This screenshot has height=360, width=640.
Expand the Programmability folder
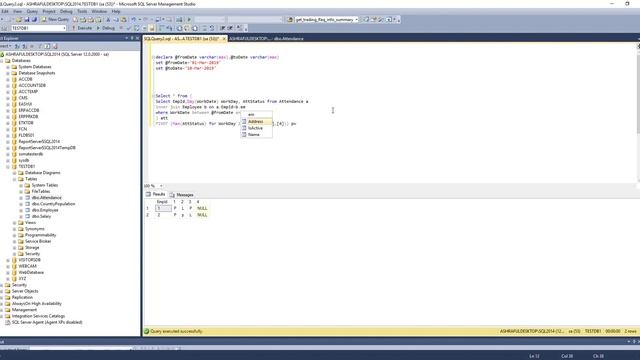(14, 235)
